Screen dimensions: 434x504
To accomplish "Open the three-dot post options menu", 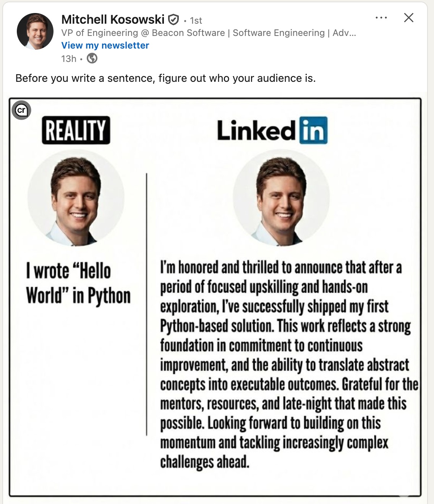I will tap(381, 18).
